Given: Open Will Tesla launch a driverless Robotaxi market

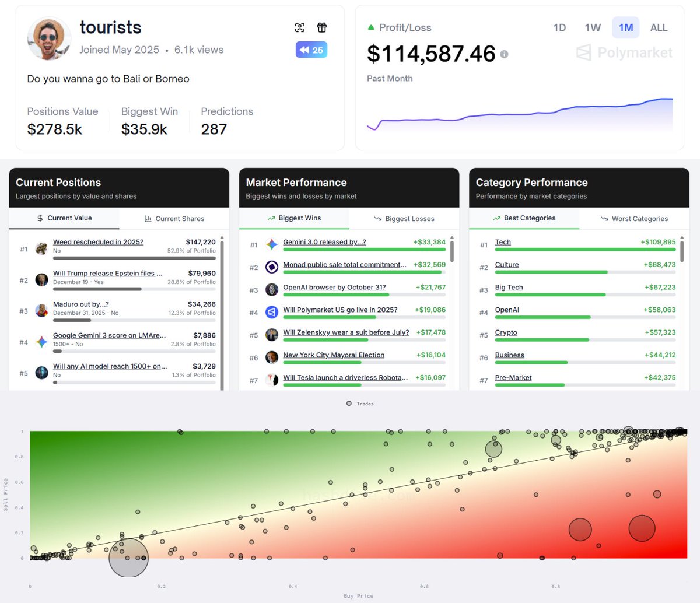Looking at the screenshot, I should pos(345,378).
